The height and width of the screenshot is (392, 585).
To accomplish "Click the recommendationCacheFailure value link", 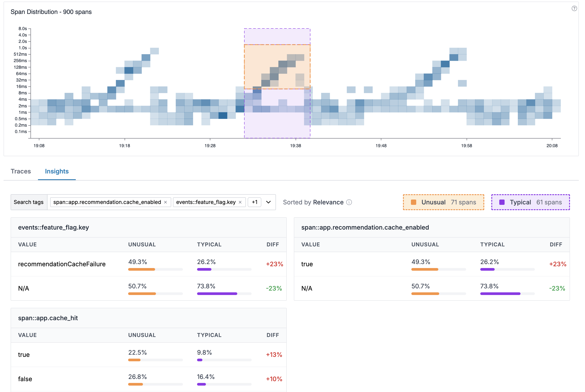I will (62, 264).
